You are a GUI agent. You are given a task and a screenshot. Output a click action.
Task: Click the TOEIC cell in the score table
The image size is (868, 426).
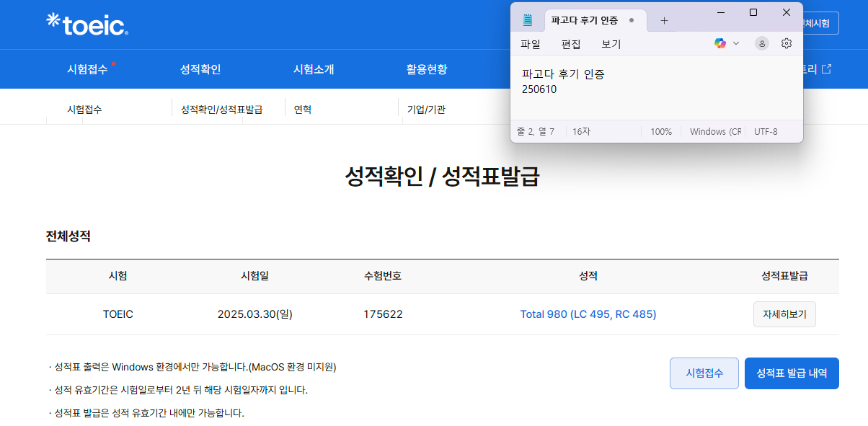118,314
